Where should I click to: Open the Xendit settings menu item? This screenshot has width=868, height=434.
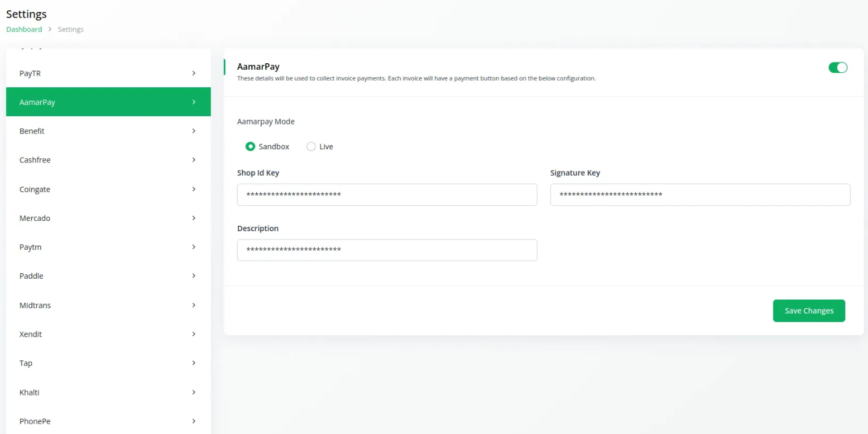click(x=108, y=334)
